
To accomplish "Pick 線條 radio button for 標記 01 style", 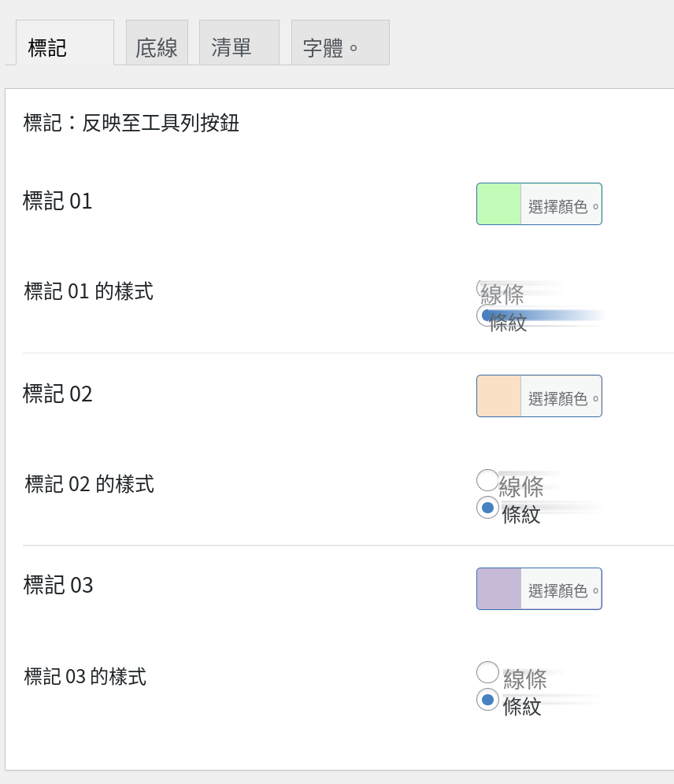I will tap(480, 288).
